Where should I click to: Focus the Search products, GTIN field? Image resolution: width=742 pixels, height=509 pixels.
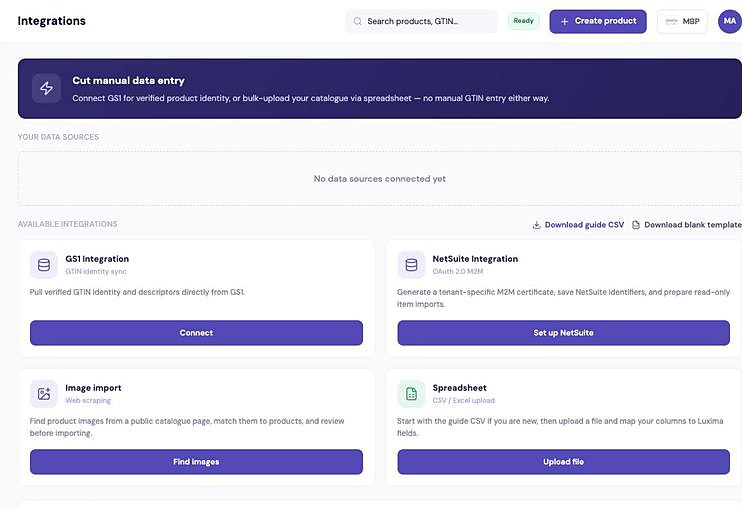tap(422, 21)
